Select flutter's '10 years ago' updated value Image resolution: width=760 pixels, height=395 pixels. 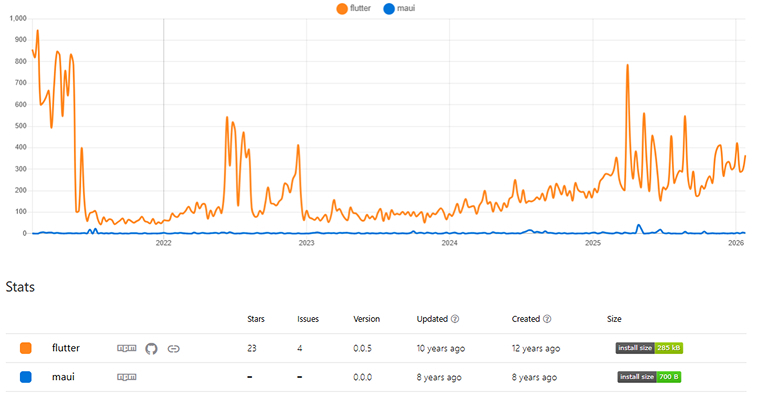441,348
